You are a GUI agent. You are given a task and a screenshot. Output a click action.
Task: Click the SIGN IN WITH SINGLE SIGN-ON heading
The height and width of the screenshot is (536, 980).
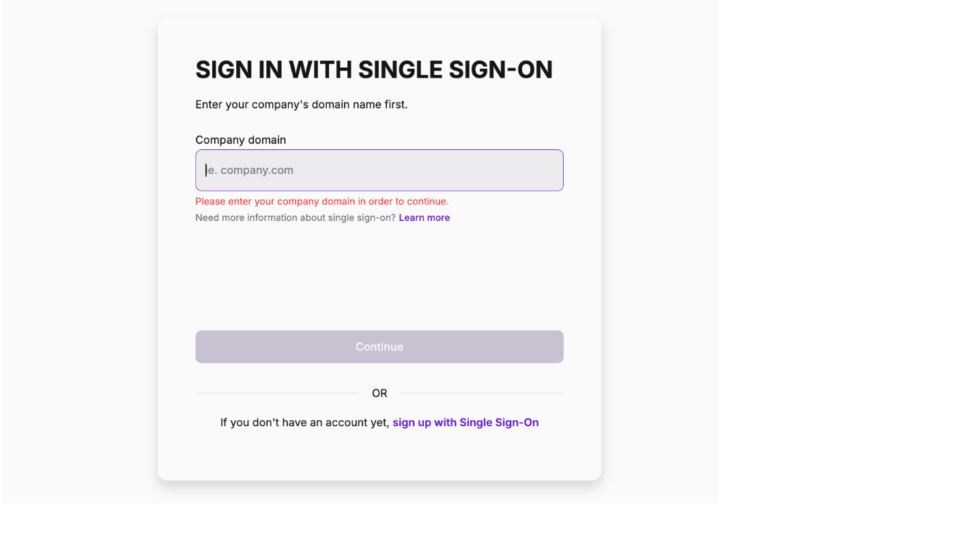[x=374, y=69]
